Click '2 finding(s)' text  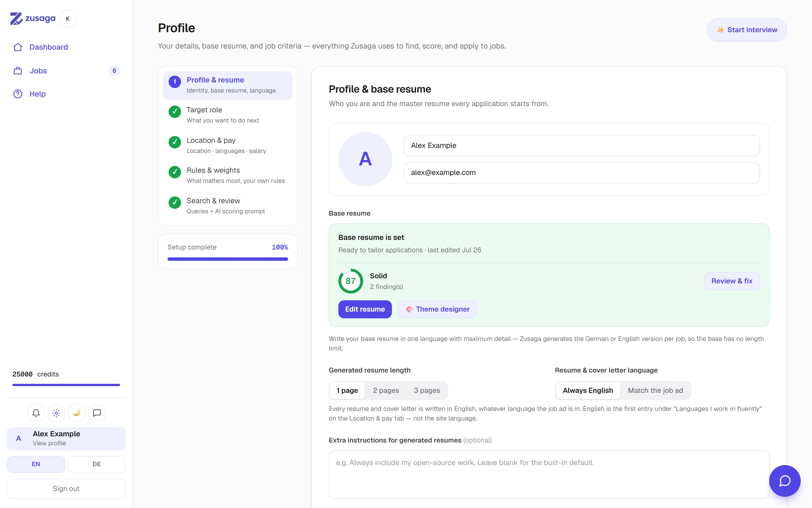(386, 286)
